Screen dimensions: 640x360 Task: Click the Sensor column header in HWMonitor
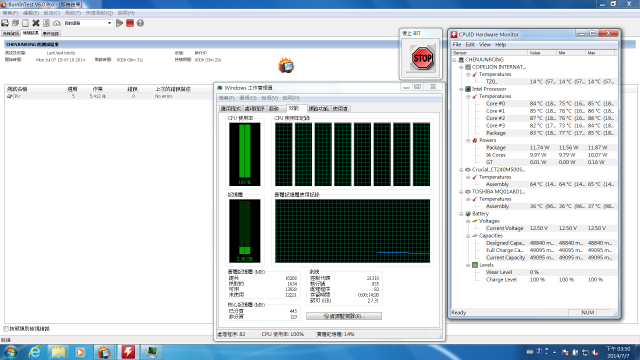(489, 53)
